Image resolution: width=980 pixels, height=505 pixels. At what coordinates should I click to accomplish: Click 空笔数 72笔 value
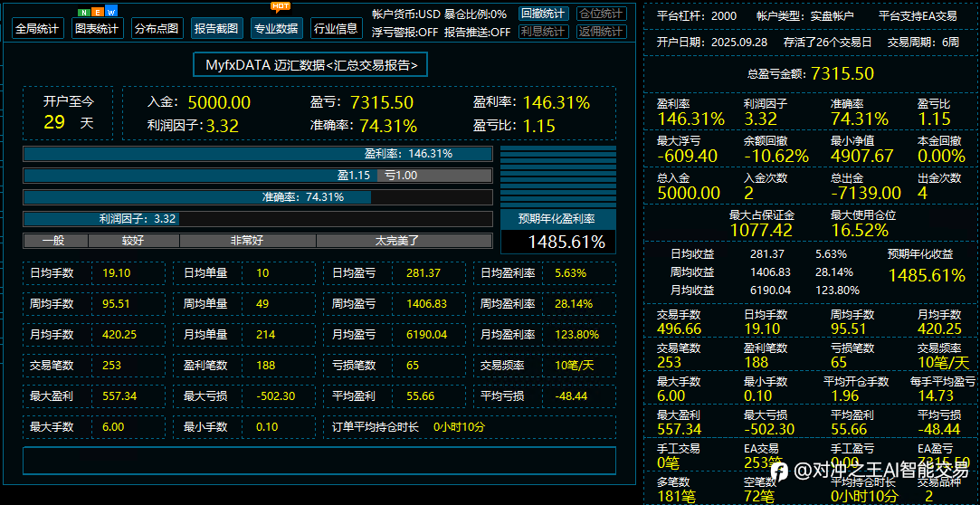click(x=759, y=497)
